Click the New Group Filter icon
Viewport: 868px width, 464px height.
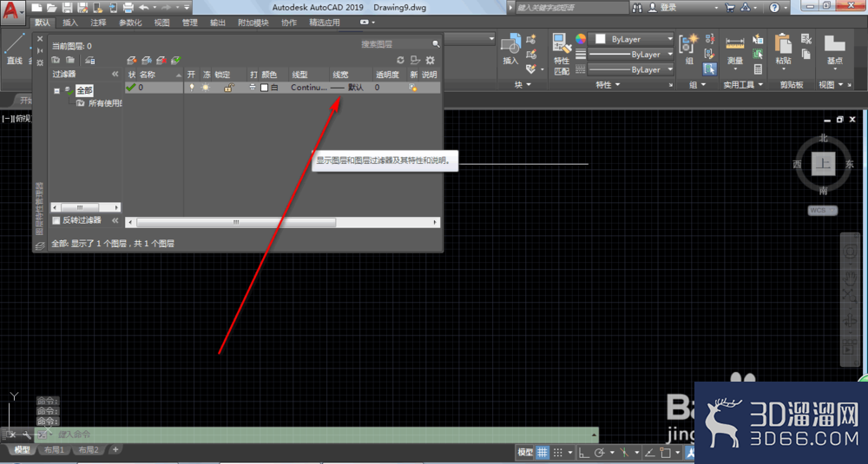coord(70,61)
